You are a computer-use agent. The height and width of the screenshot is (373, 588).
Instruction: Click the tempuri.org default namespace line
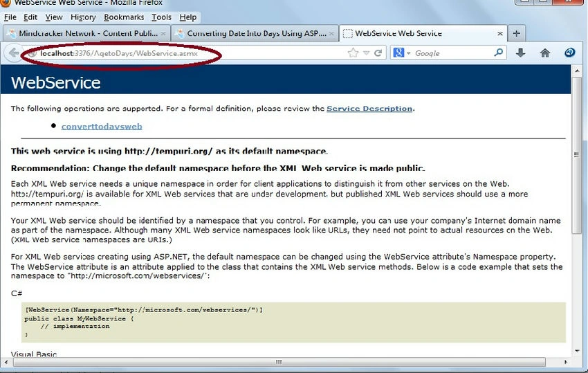pos(169,152)
